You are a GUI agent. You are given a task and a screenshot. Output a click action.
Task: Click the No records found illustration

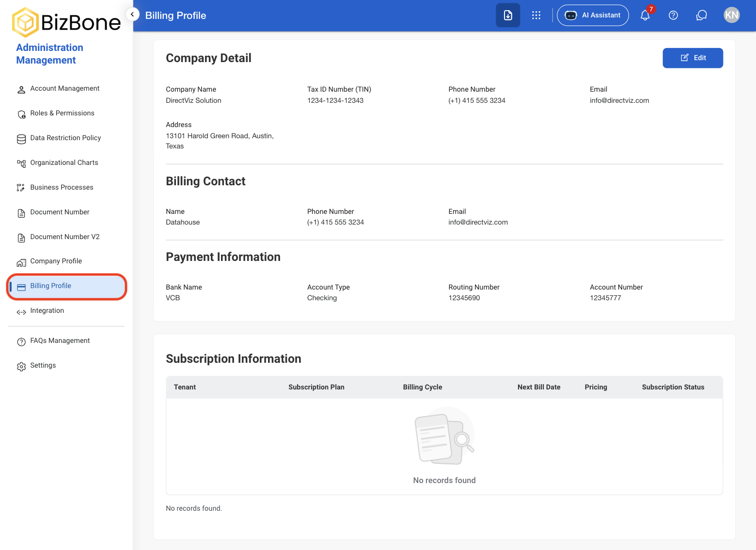444,436
